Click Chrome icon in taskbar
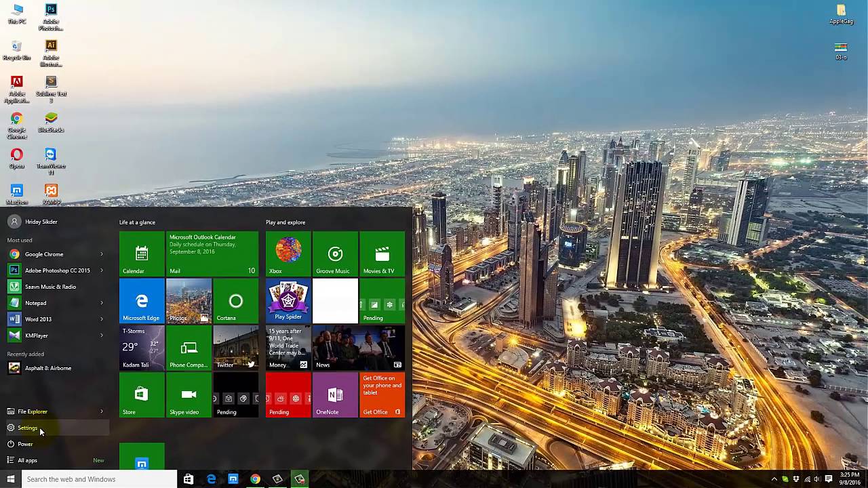This screenshot has width=868, height=488. [x=255, y=479]
